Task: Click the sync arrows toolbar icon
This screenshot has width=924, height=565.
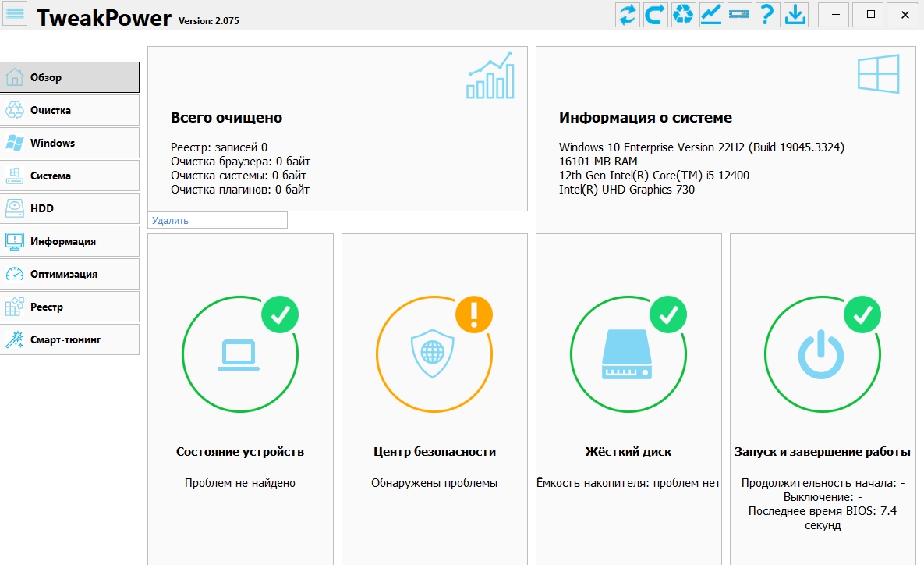Action: point(628,15)
